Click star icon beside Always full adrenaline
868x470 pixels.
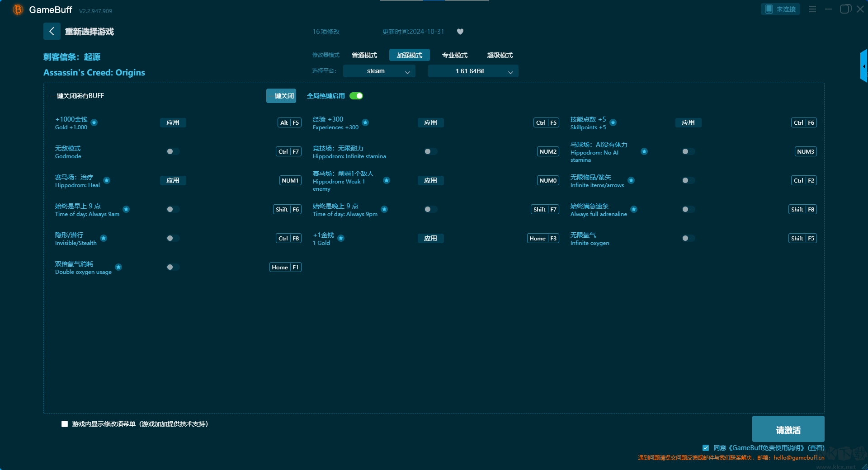(x=634, y=209)
